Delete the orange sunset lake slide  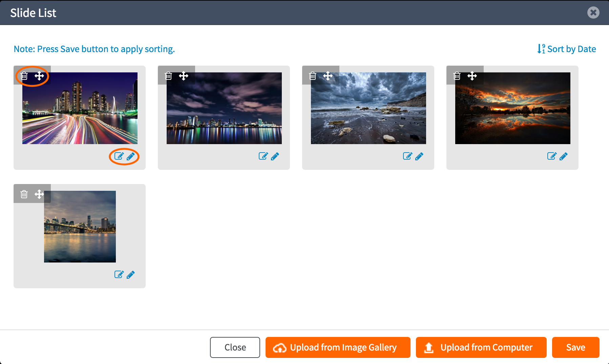[x=457, y=76]
